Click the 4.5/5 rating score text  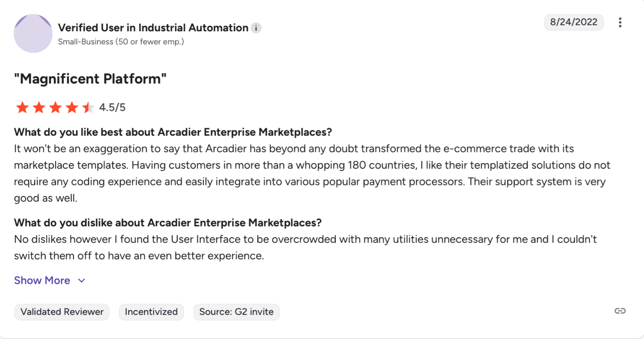point(112,107)
